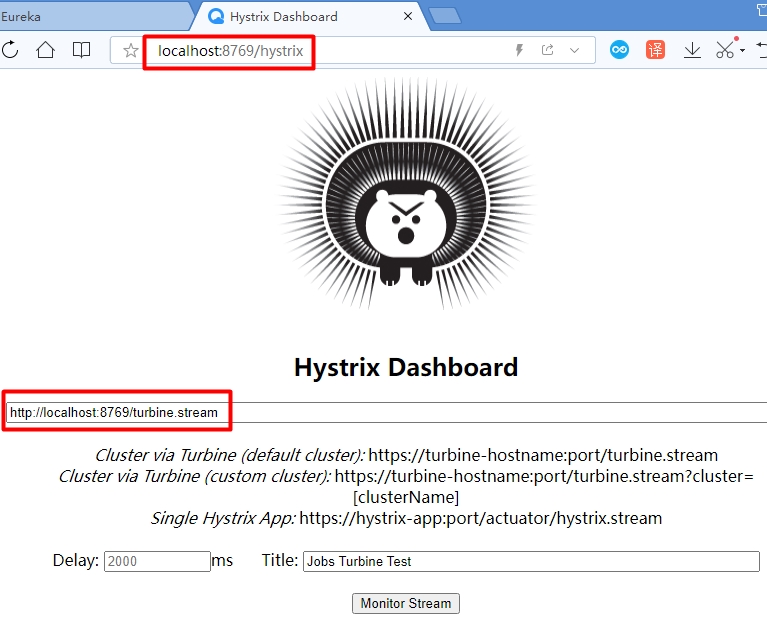This screenshot has height=617, width=767.
Task: Click the Title field 'Jobs Turbine Test'
Action: coord(531,561)
